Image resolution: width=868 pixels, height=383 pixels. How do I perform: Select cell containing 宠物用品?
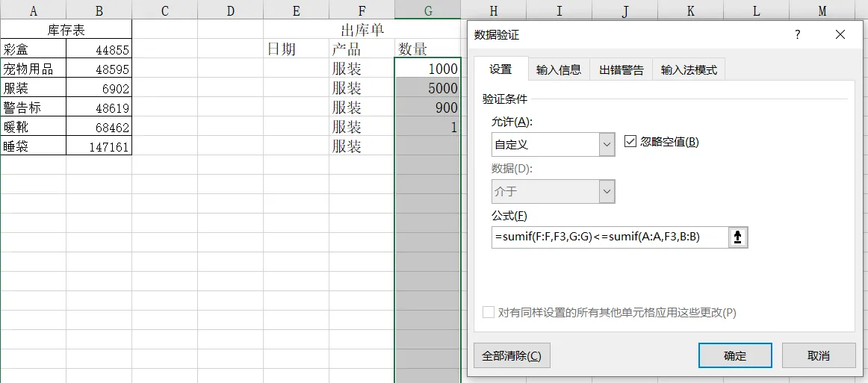tap(33, 69)
